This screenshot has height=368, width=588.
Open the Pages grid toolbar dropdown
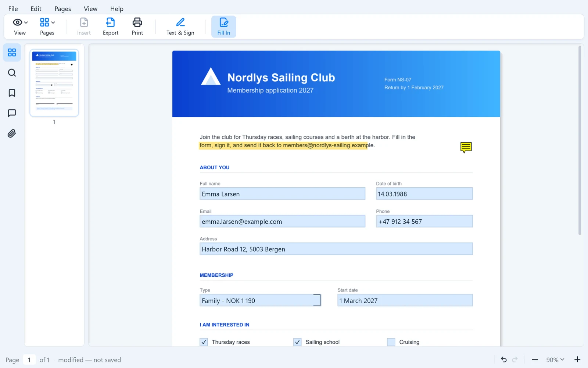pos(47,26)
